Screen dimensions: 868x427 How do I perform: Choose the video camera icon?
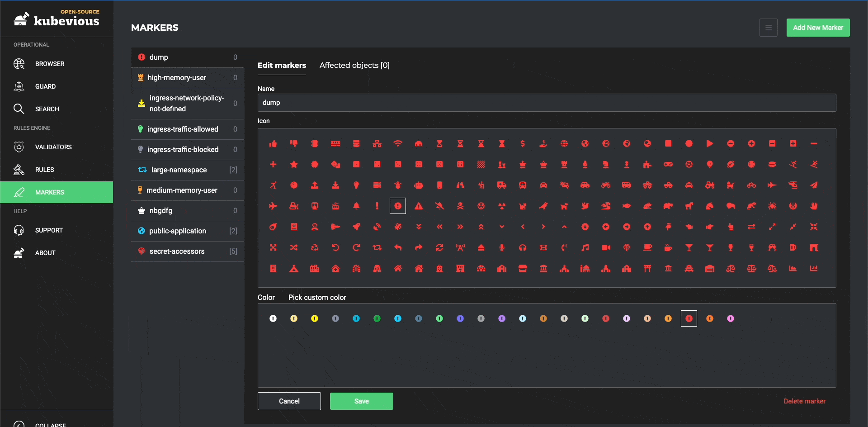[606, 247]
